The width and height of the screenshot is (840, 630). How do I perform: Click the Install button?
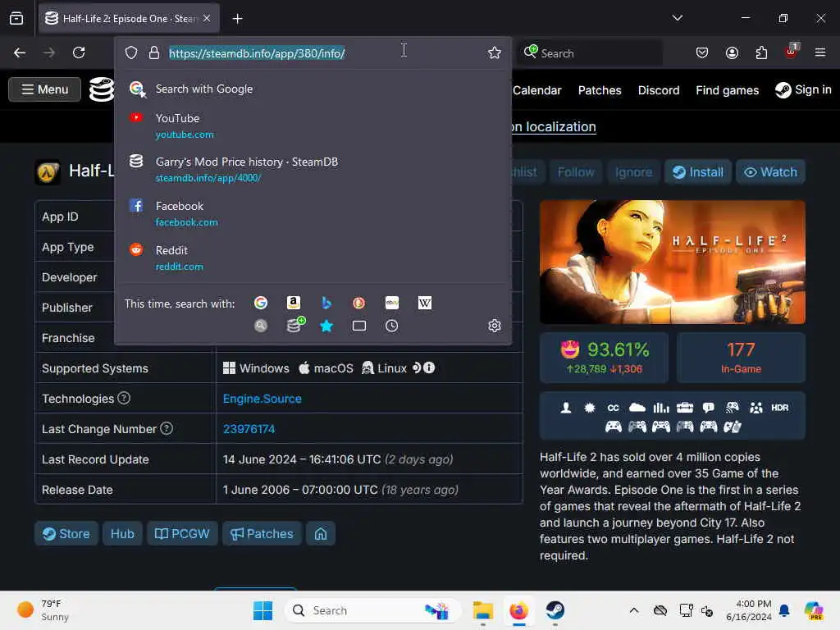coord(698,172)
